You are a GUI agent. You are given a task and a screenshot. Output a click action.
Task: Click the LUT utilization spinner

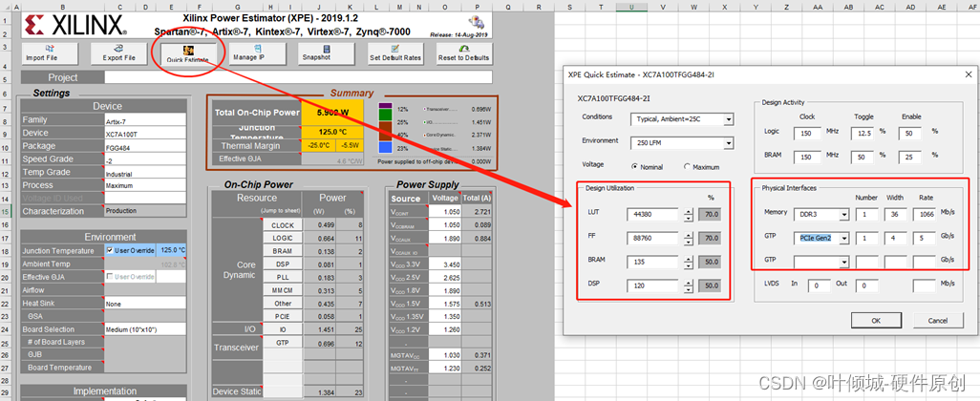pyautogui.click(x=688, y=215)
